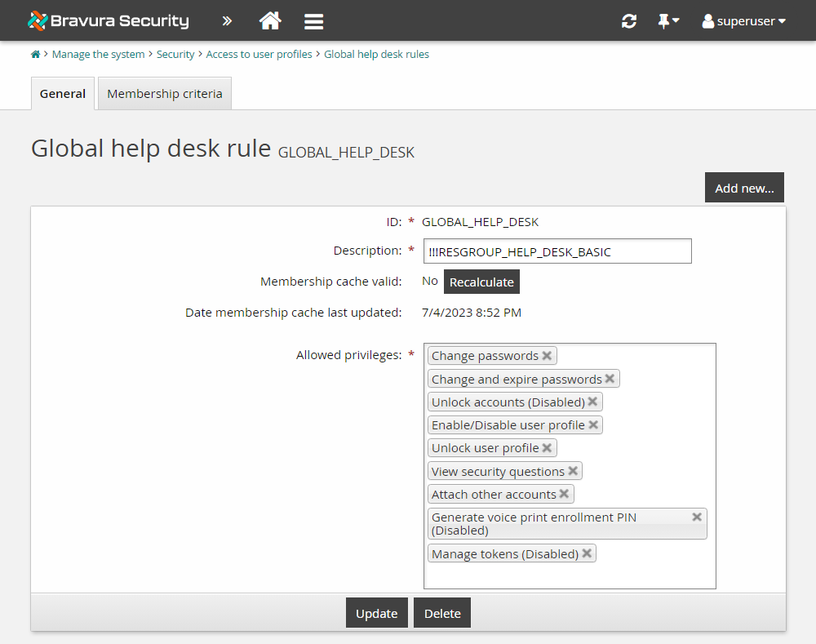Click the refresh icon in the top bar
The height and width of the screenshot is (644, 816).
(628, 20)
